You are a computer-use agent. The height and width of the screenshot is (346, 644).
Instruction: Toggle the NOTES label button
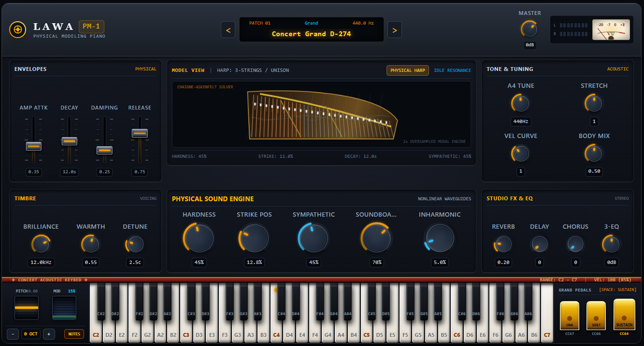tap(74, 334)
